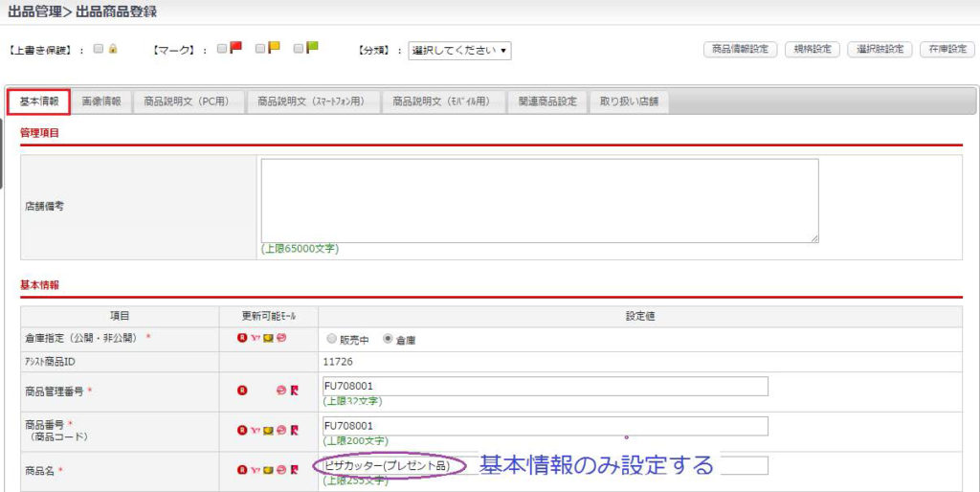Click the red R-flag icon in 商品番号 row
The image size is (980, 492).
(x=295, y=431)
